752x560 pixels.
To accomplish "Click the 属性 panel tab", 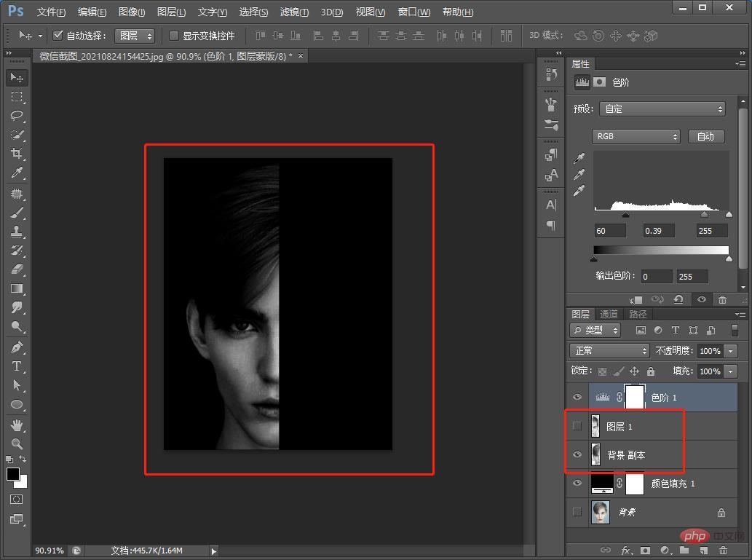I will point(580,63).
